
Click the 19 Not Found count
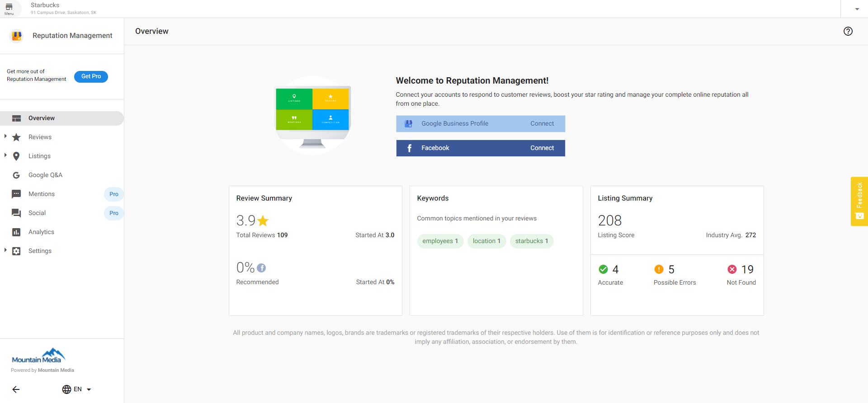point(747,270)
